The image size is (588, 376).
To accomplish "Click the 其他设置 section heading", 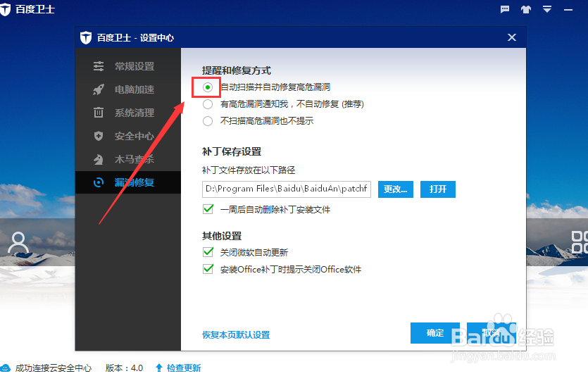I will [x=222, y=236].
